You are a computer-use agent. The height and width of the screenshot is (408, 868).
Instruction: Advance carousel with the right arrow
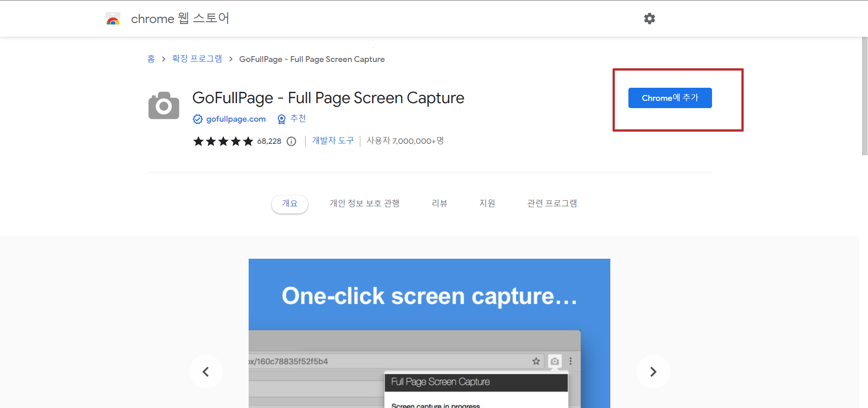click(653, 371)
